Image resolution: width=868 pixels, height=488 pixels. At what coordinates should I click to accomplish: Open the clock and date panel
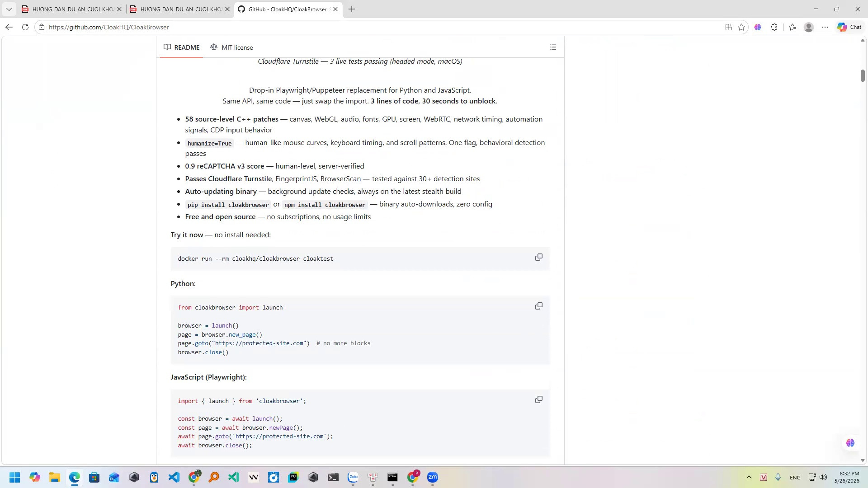847,477
